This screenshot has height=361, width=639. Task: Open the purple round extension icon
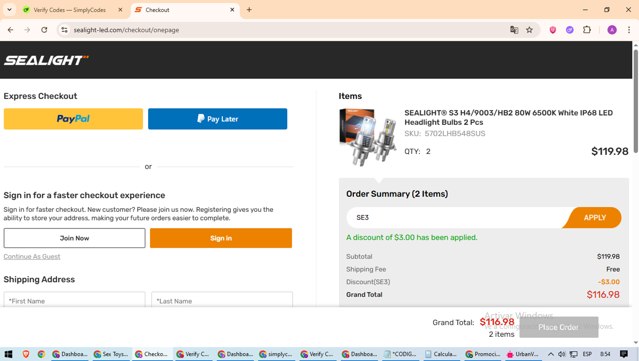[x=570, y=30]
